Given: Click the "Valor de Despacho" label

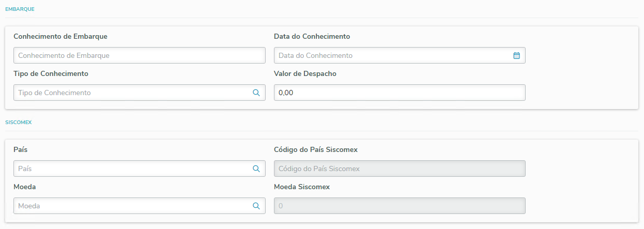Looking at the screenshot, I should 305,73.
